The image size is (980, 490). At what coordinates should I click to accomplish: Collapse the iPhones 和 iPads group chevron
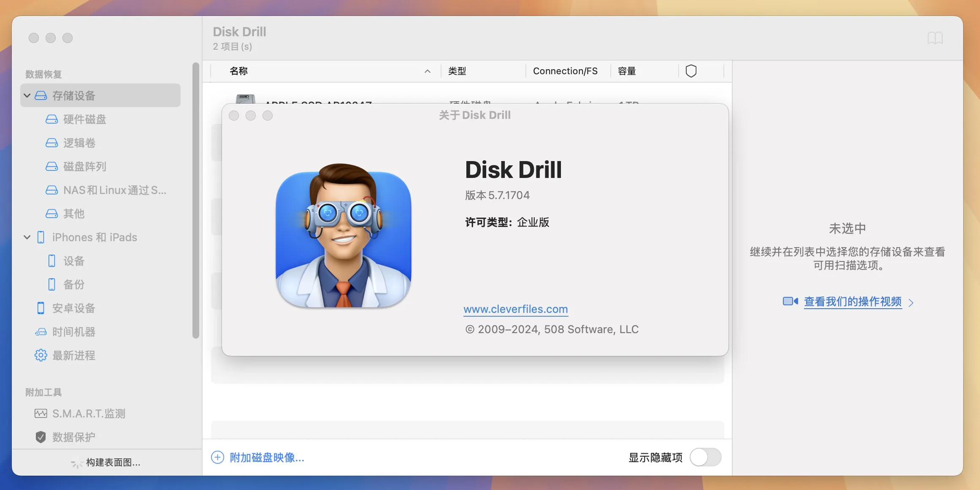pos(27,237)
